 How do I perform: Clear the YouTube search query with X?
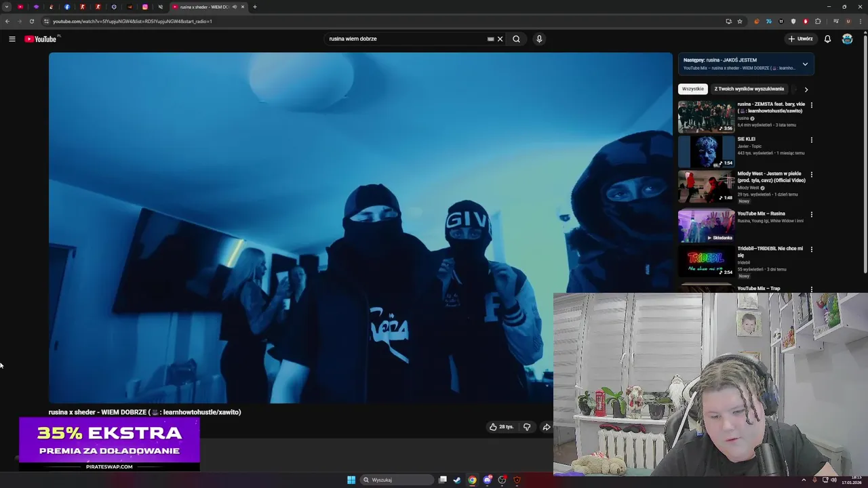pos(500,39)
